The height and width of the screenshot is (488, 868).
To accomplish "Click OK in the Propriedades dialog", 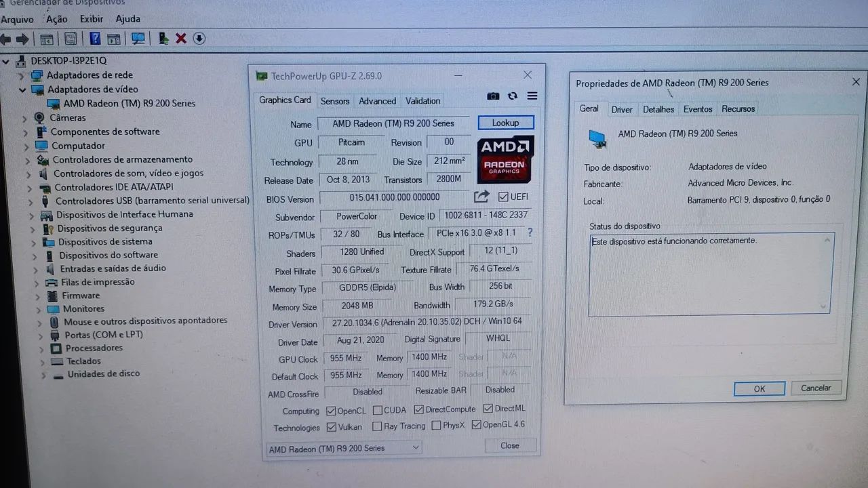I will tap(759, 389).
